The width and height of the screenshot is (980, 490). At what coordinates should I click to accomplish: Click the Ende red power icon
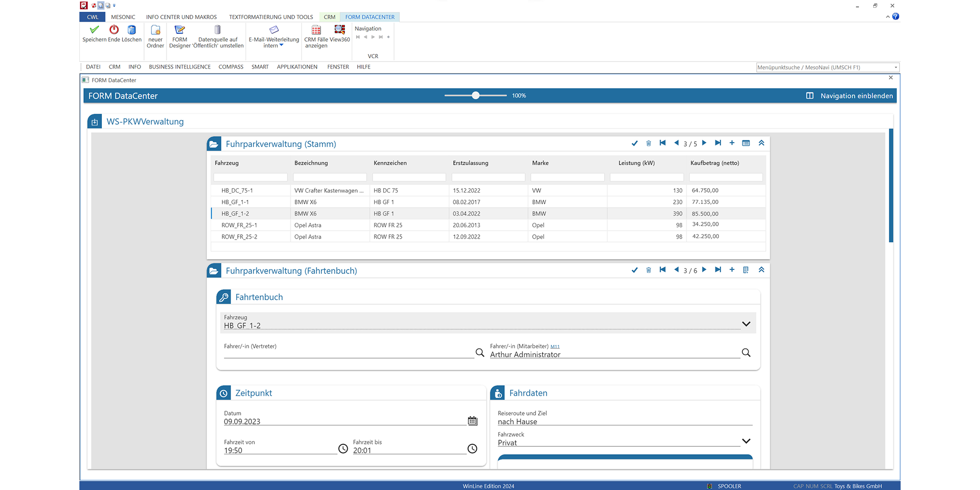click(114, 30)
